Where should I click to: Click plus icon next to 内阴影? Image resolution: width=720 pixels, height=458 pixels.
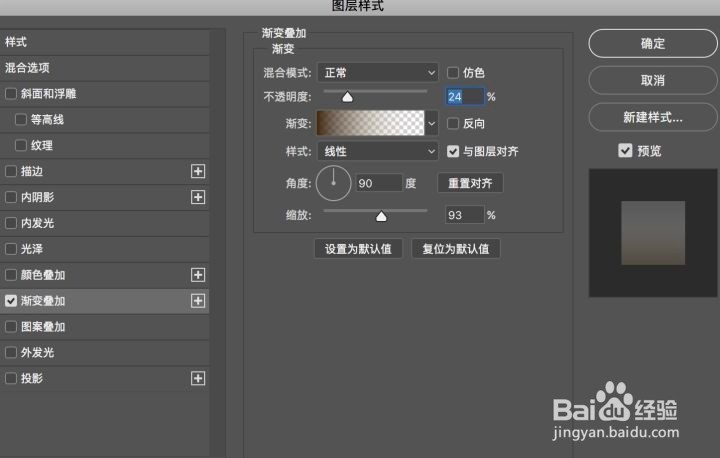tap(198, 197)
